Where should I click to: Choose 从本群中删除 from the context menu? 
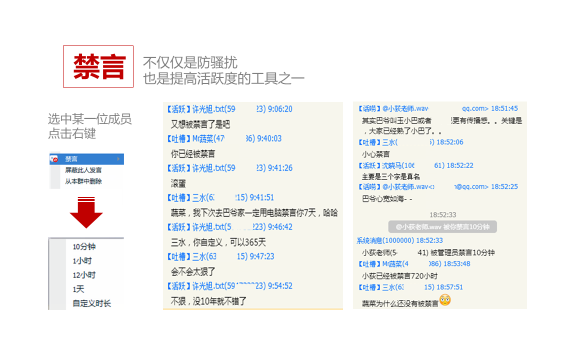click(83, 181)
